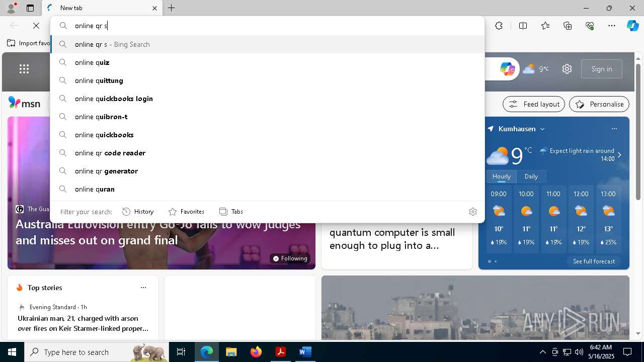Open Word from taskbar
This screenshot has height=362, width=644.
click(x=305, y=352)
